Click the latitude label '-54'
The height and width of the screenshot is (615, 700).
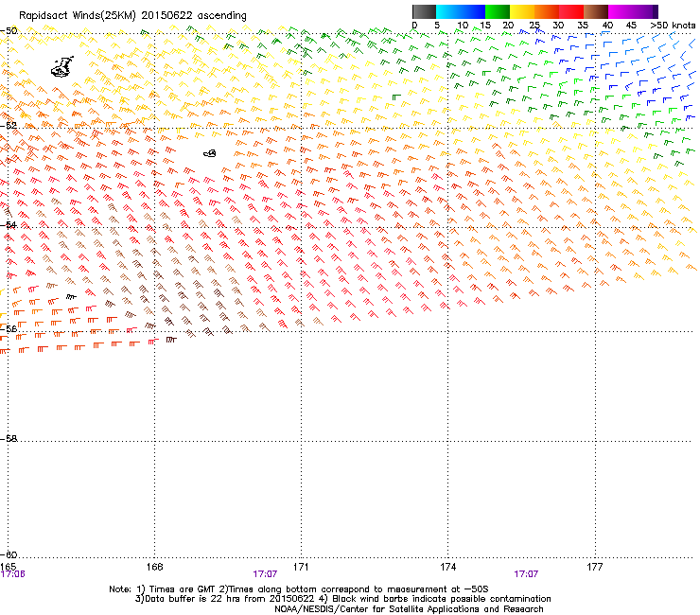pos(9,224)
